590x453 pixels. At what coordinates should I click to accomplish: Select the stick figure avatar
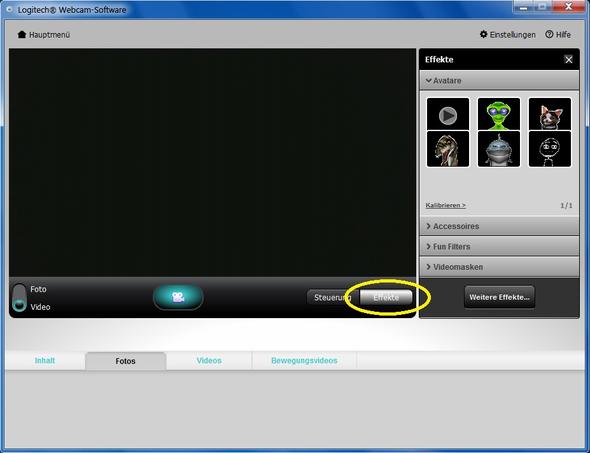pyautogui.click(x=550, y=149)
